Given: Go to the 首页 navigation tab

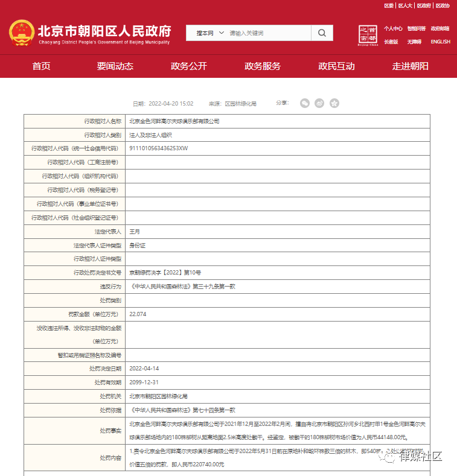Looking at the screenshot, I should (x=41, y=66).
